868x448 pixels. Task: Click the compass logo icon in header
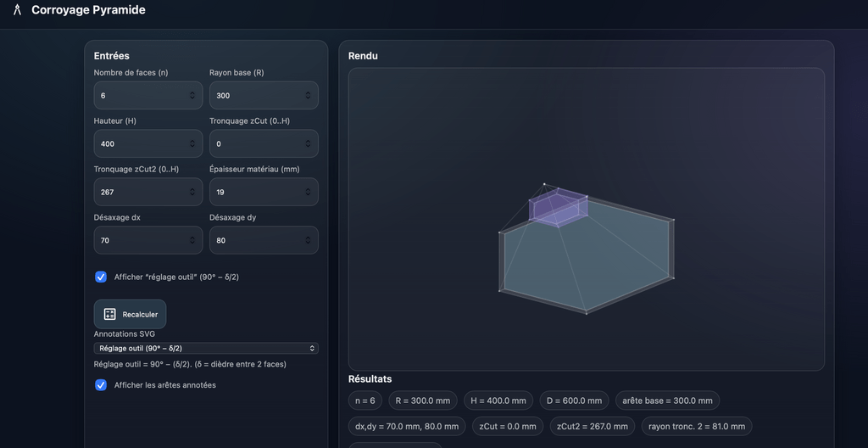[x=17, y=10]
